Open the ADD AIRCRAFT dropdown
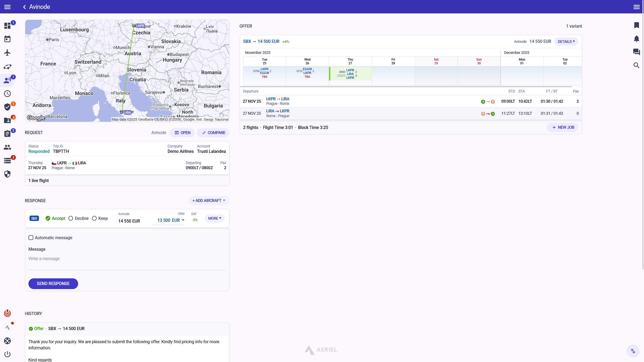Screen dimensions: 644x362 tap(209, 201)
